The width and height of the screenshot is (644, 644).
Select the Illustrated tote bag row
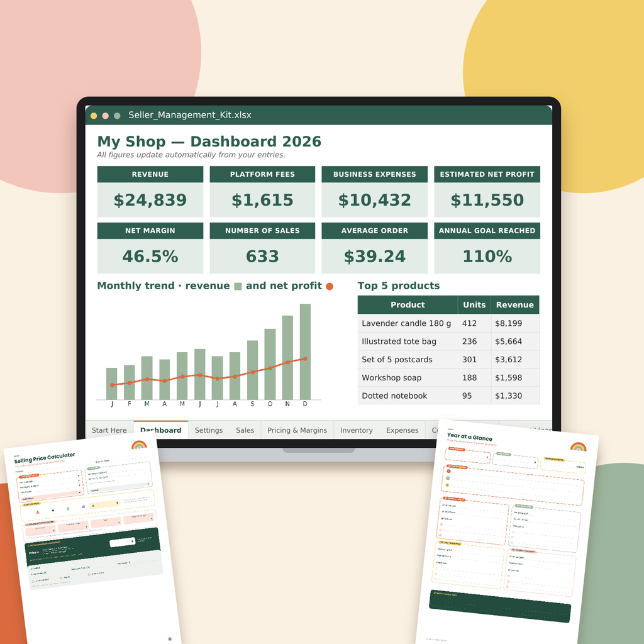tap(448, 341)
